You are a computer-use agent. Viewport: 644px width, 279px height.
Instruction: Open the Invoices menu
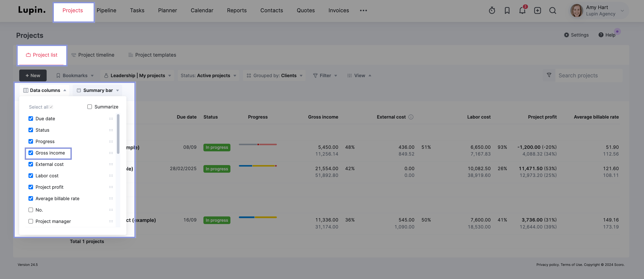(338, 10)
